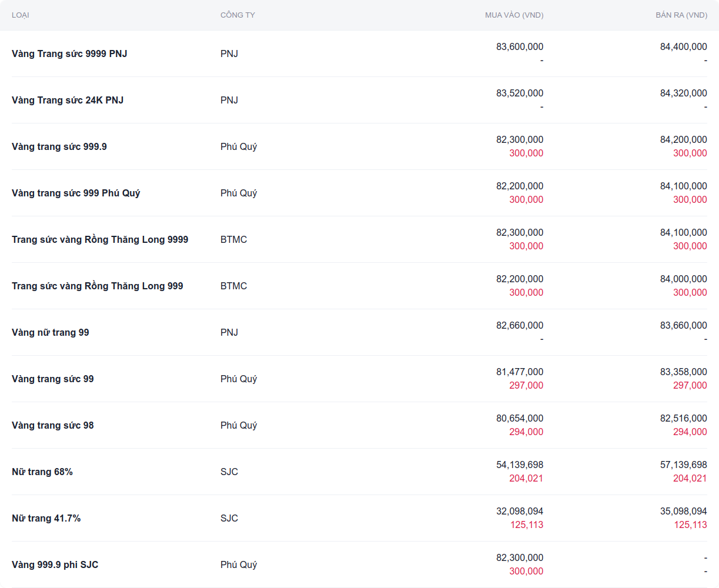
Task: Click buy price 82,300,000 for Rồng Thăng Long 9999
Action: coord(520,232)
